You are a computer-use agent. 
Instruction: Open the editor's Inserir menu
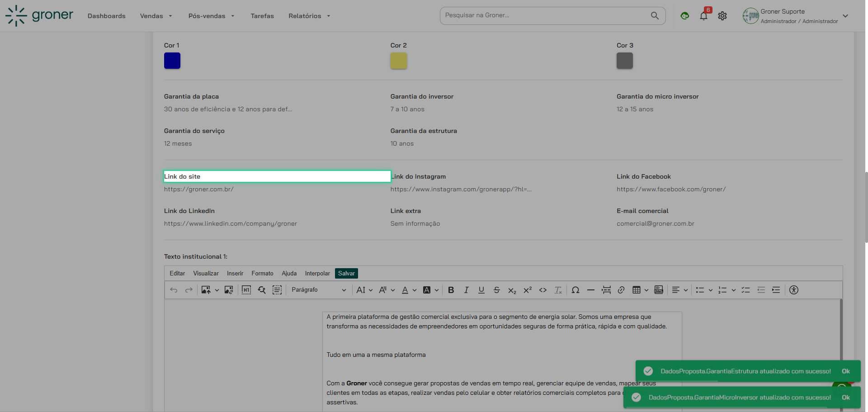coord(235,273)
